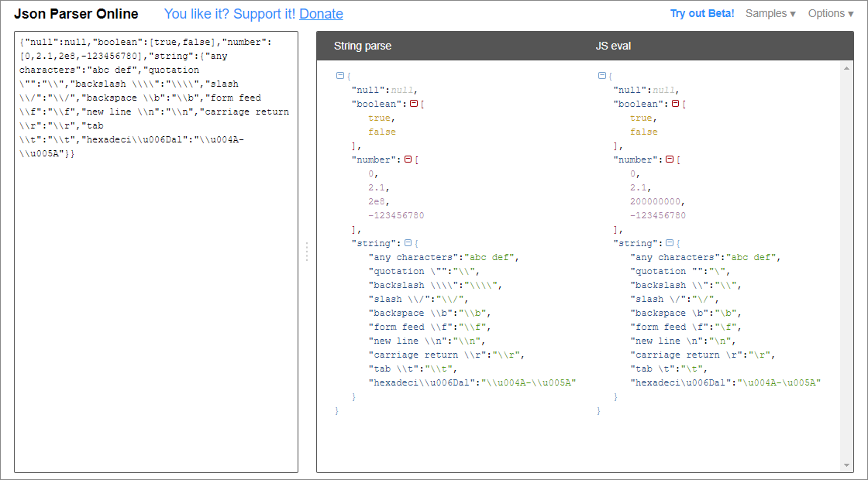868x480 pixels.
Task: Click the scrollbar down arrow in output panel
Action: pos(846,465)
